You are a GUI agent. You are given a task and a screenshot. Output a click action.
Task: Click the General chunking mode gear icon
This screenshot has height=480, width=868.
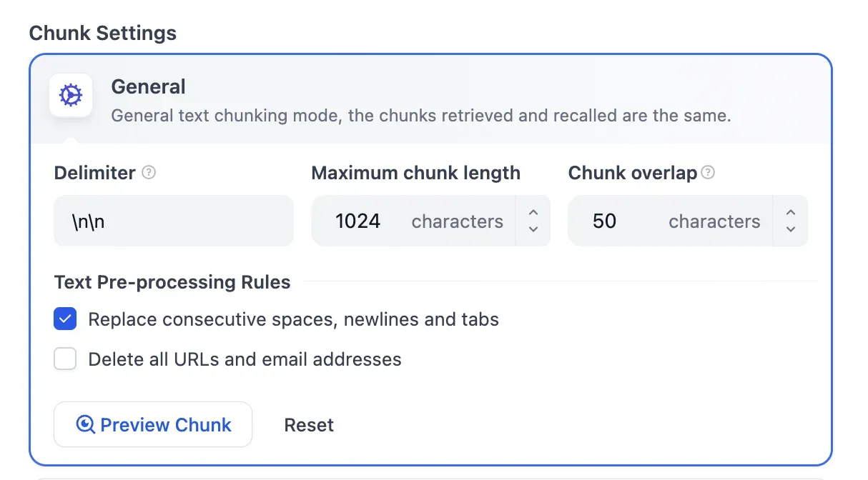click(x=70, y=95)
